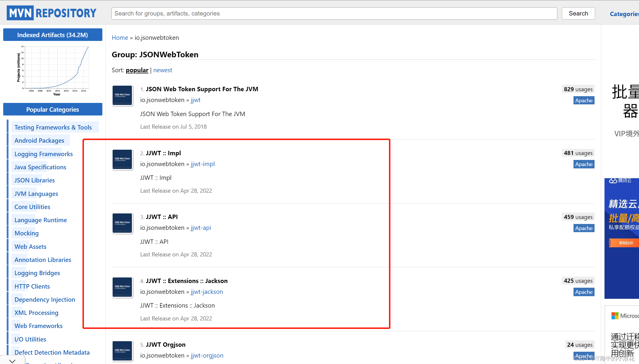Open the jjwt artifact thumbnail icon
The width and height of the screenshot is (639, 364).
(123, 95)
